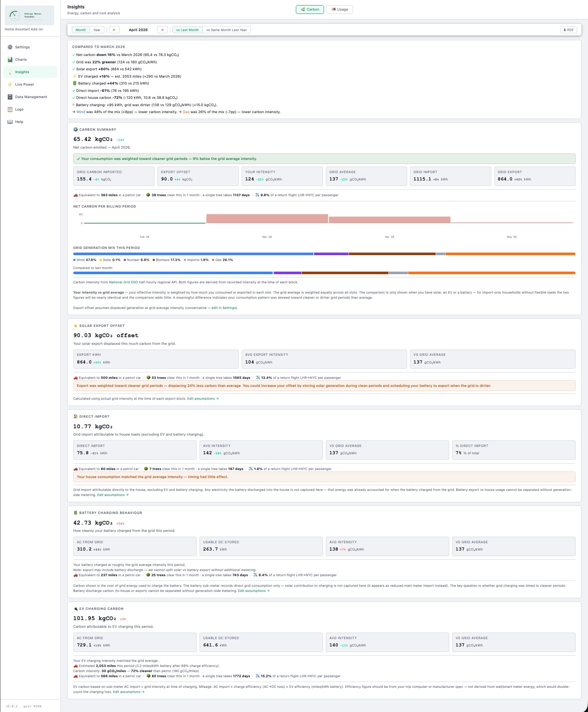
Task: Click the Apr '26 net carbon bar
Action: 390,220
